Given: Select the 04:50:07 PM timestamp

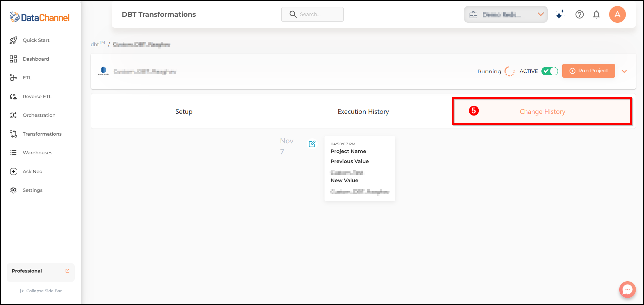Looking at the screenshot, I should (x=343, y=144).
